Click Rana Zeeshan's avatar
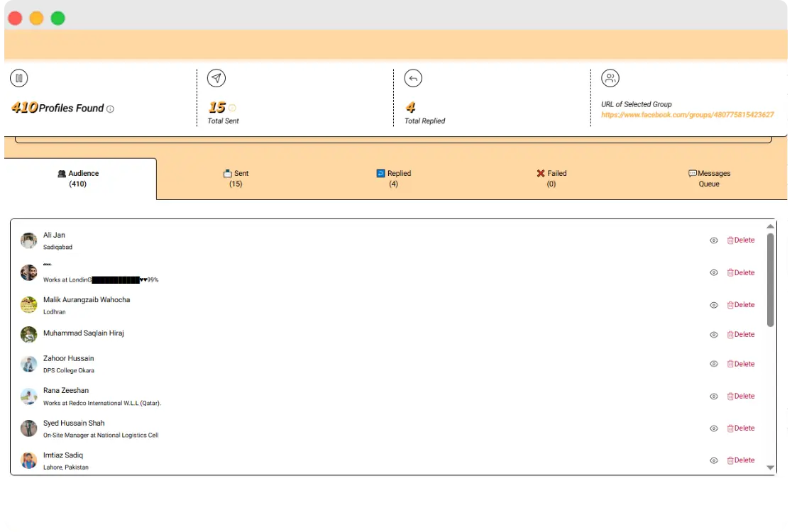Viewport: 792px width, 532px height. point(29,397)
